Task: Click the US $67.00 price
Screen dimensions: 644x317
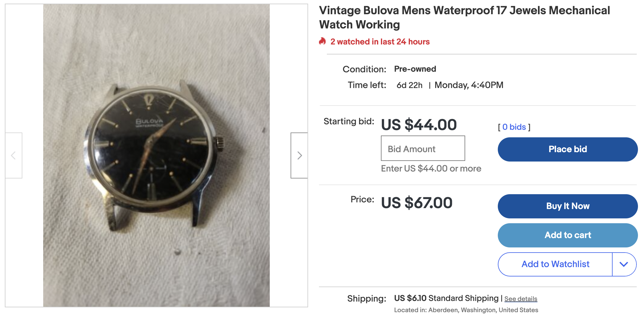Action: tap(417, 203)
